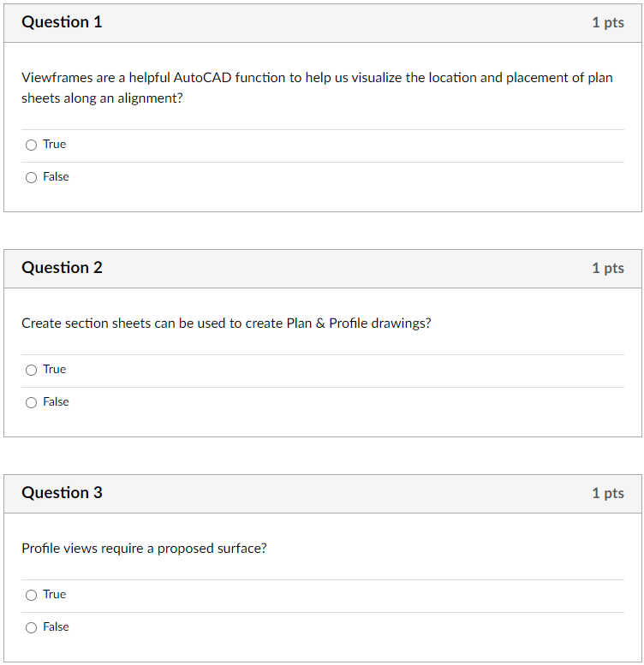The width and height of the screenshot is (644, 665).
Task: Select True radio button for Question 1
Action: point(31,145)
